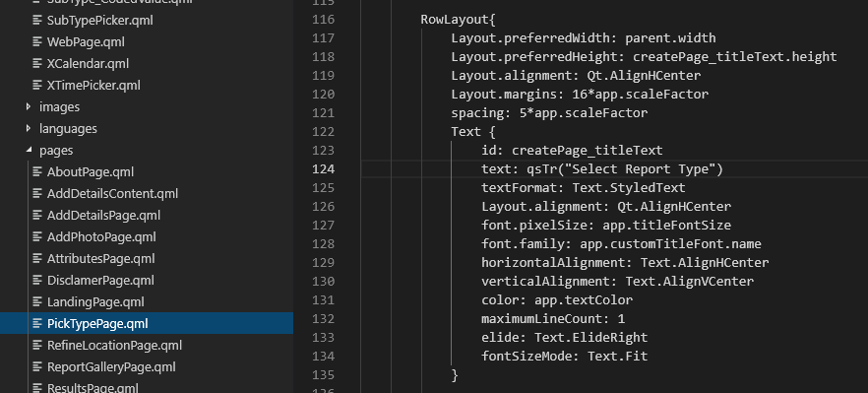Click file icon next to DisclamerPage.qml
The width and height of the screenshot is (868, 393).
click(37, 281)
